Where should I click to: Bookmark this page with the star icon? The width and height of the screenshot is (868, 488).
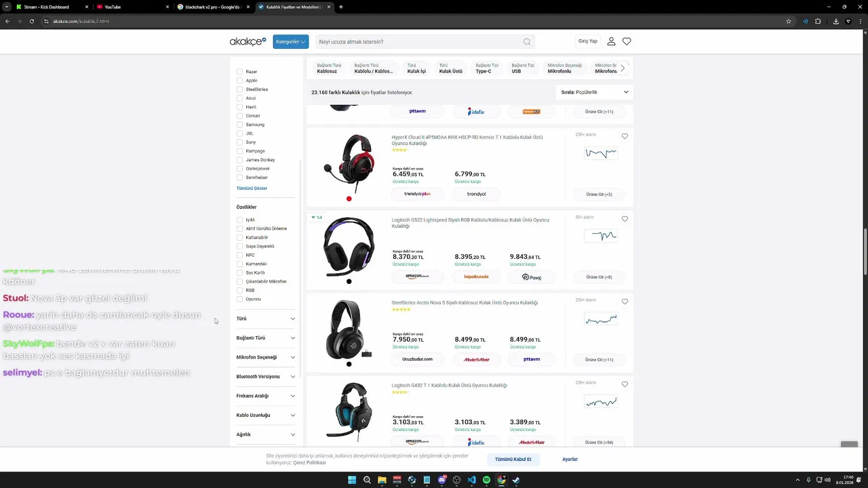(789, 21)
